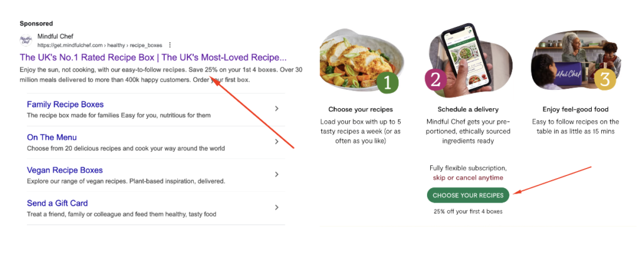Click the yellow number 3 badge
This screenshot has height=261, width=644.
604,80
